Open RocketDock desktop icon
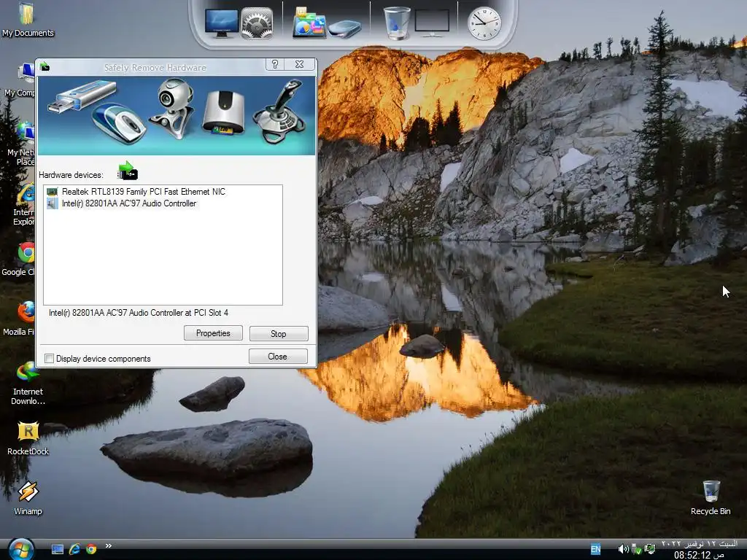747x560 pixels. [x=28, y=438]
